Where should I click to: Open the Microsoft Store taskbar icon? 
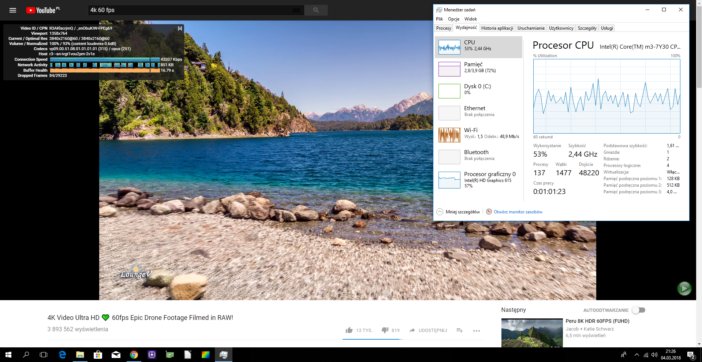(98, 355)
